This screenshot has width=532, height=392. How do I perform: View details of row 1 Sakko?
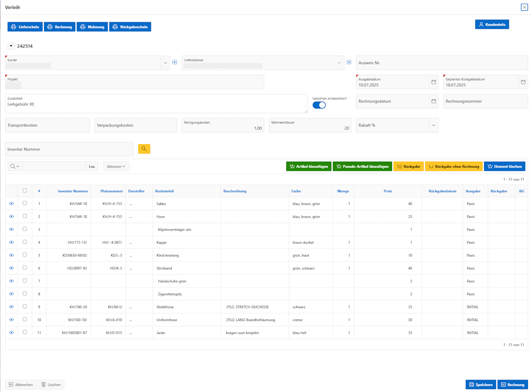(x=12, y=204)
